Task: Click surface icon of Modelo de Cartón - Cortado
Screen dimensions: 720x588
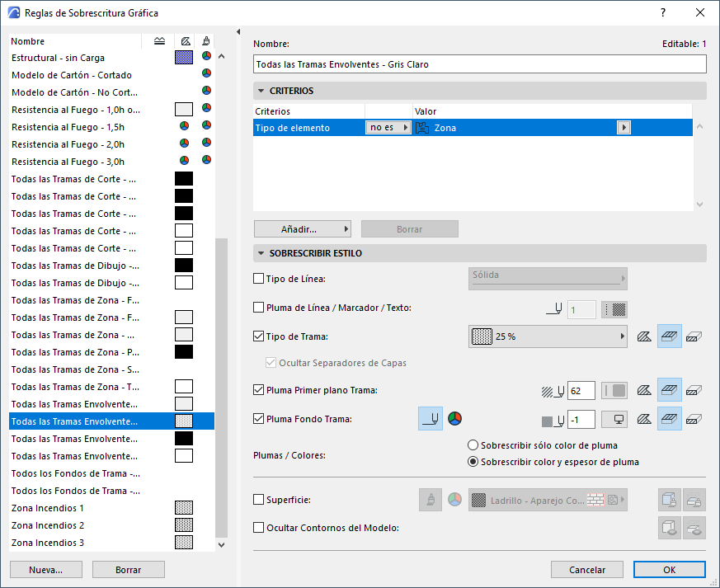Action: click(x=207, y=73)
